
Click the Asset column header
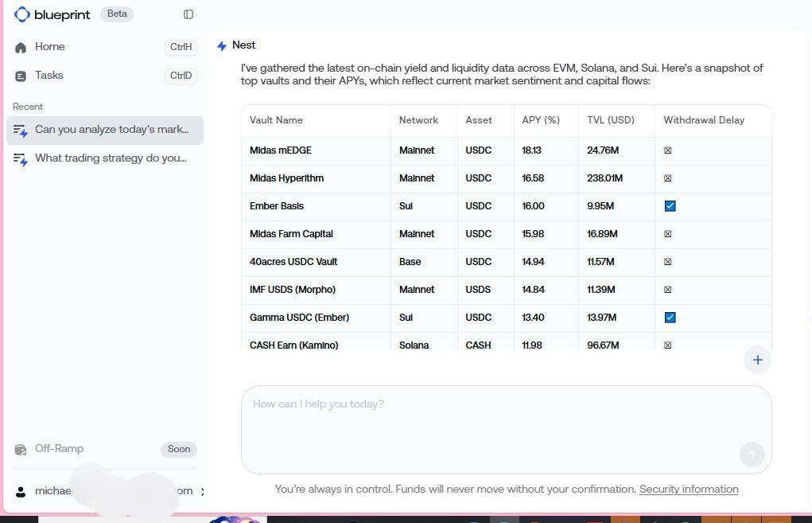click(x=479, y=120)
